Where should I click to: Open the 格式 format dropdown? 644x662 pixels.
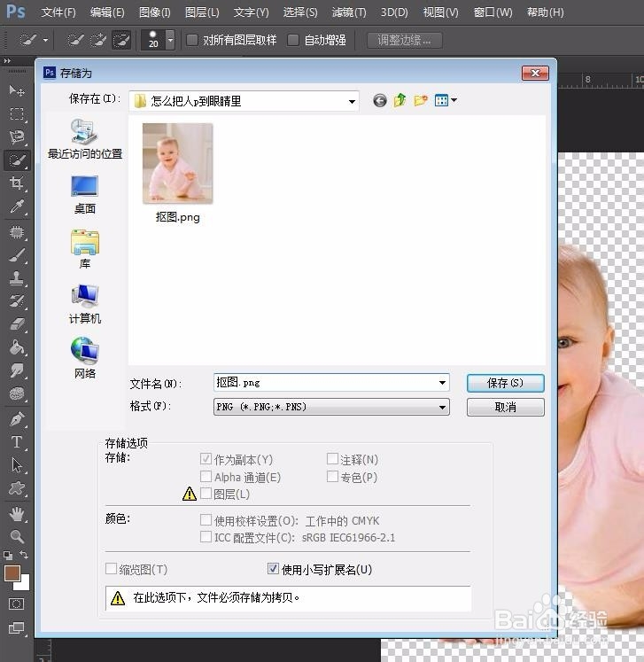click(x=442, y=408)
